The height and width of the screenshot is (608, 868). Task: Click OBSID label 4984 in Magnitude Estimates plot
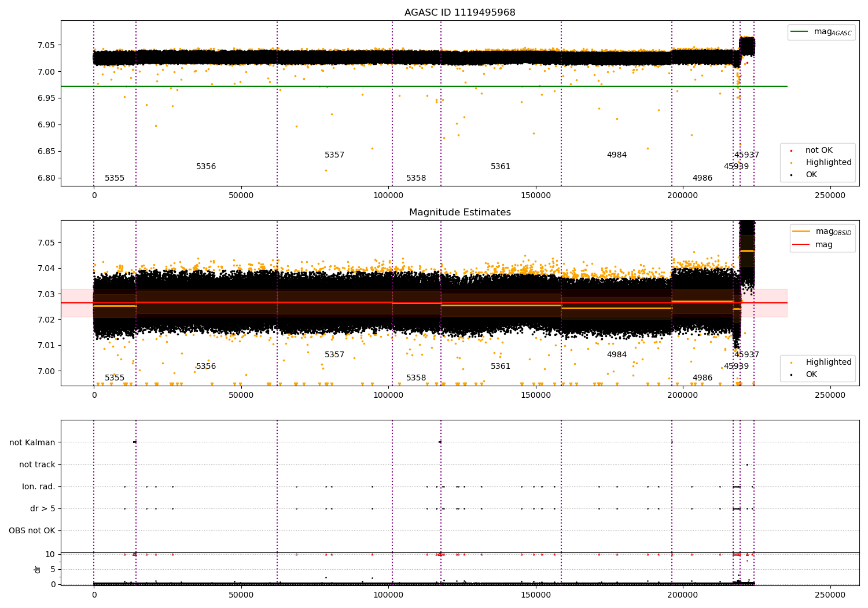pos(617,355)
